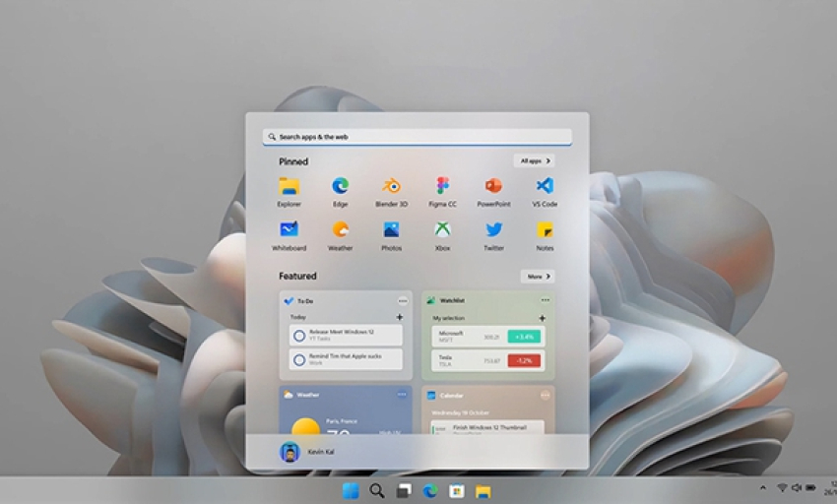Image resolution: width=837 pixels, height=504 pixels.
Task: Click the To Do widget checkmark icon
Action: pos(289,301)
